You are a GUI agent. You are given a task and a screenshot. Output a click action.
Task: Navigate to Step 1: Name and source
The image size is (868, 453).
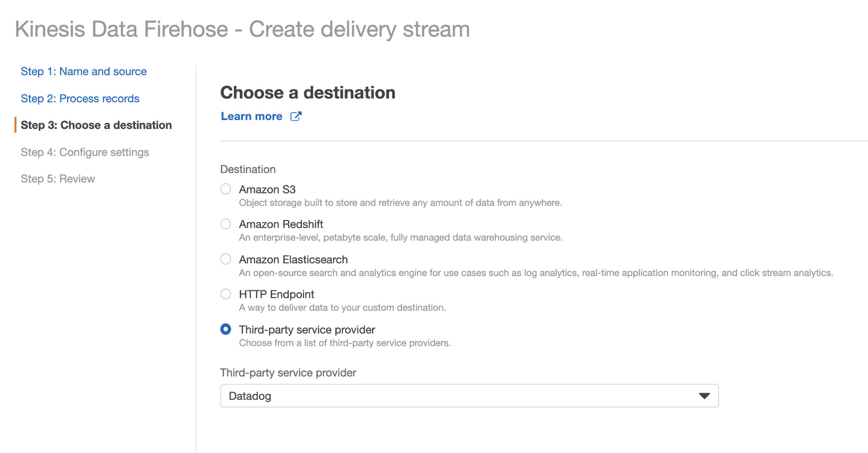coord(83,71)
